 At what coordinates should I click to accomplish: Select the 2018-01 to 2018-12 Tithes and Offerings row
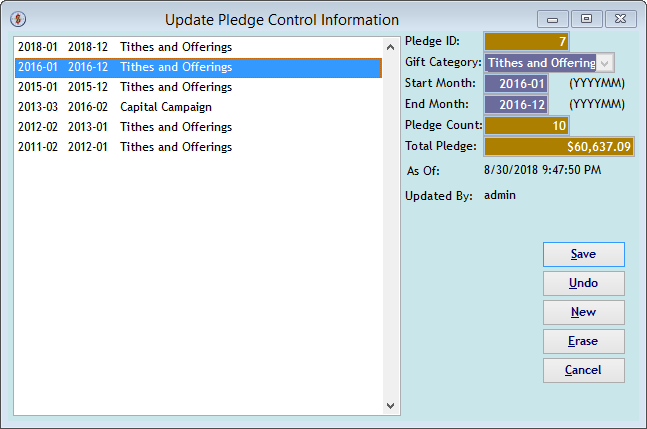[x=198, y=47]
